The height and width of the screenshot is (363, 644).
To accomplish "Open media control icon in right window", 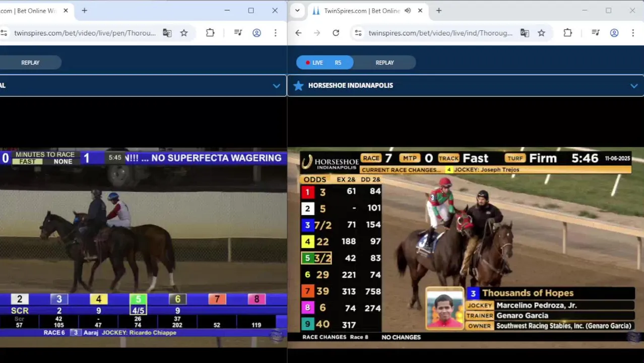I will click(x=595, y=33).
